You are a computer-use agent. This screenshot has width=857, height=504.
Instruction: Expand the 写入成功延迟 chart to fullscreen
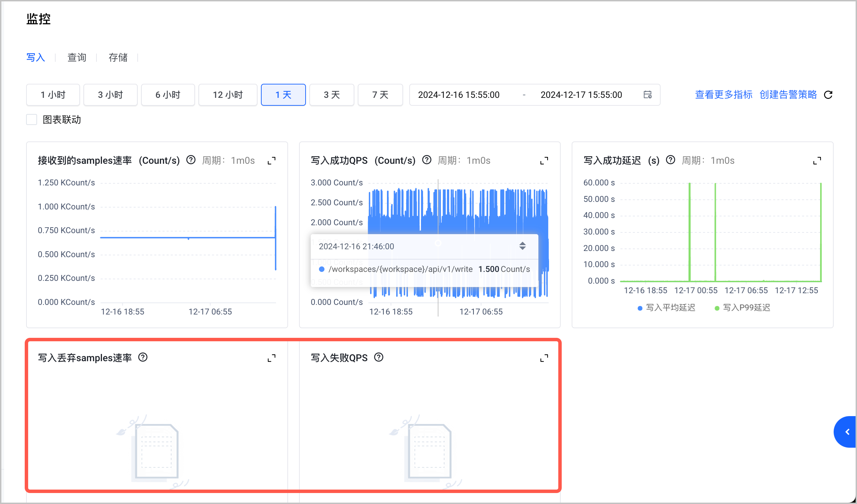coord(817,161)
